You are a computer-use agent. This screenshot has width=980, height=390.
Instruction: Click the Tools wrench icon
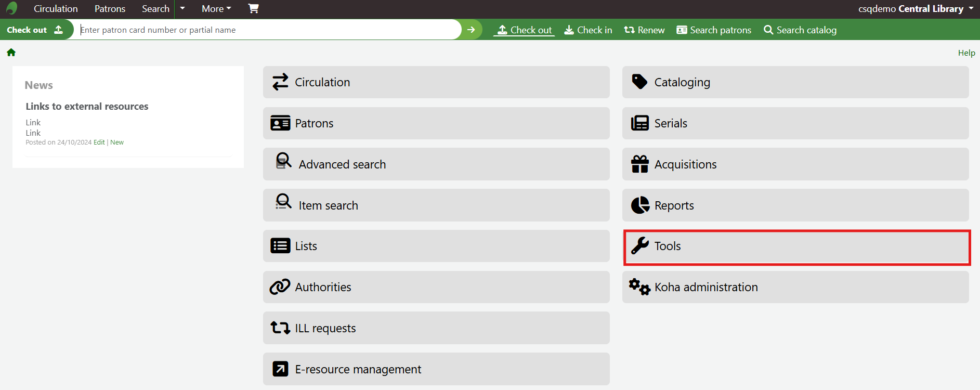pyautogui.click(x=640, y=245)
